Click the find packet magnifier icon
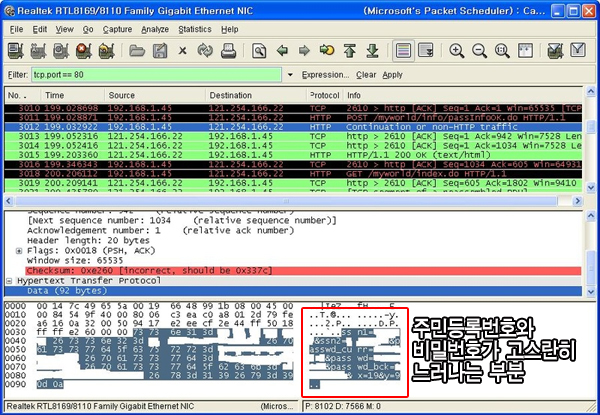Viewport: 600px width, 415px height. (x=258, y=50)
